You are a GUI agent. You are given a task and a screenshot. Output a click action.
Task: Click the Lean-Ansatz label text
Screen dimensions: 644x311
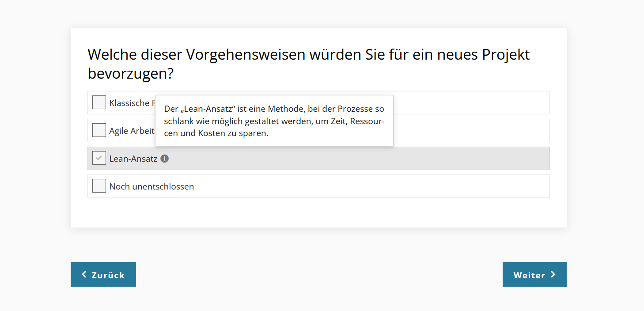coord(133,159)
